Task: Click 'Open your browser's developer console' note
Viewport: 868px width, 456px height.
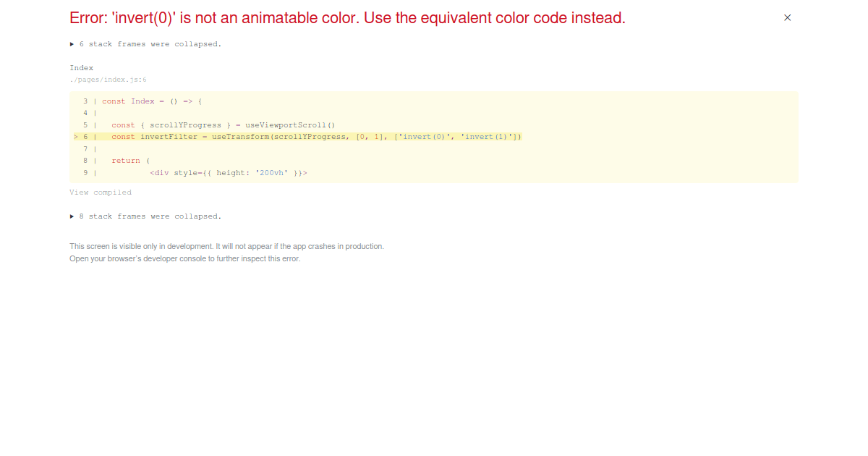Action: click(184, 258)
